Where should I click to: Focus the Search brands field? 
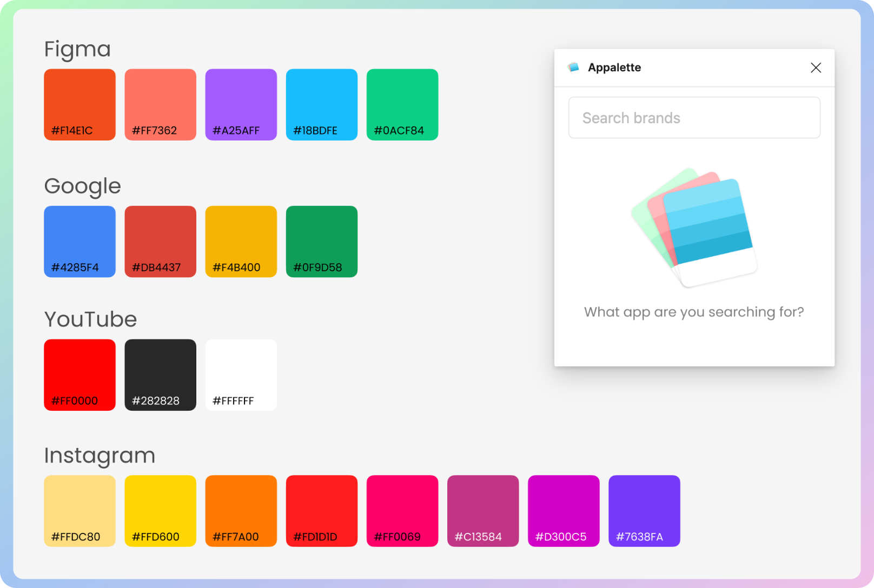pyautogui.click(x=694, y=118)
